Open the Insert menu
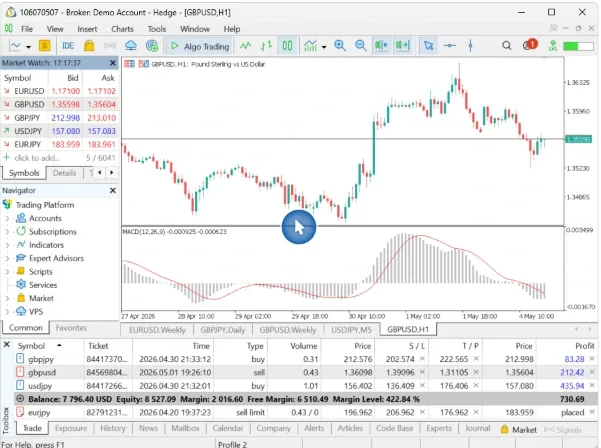The image size is (601, 448). coord(87,29)
